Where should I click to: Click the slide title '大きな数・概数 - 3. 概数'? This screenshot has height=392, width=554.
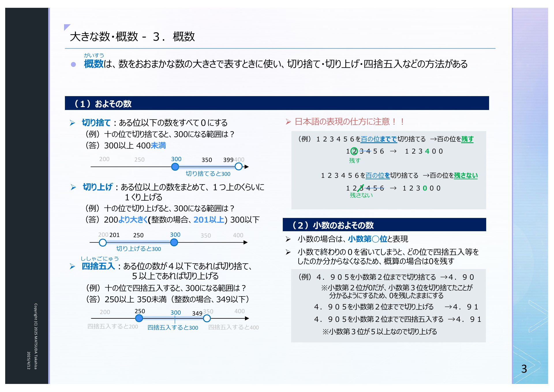click(x=132, y=37)
